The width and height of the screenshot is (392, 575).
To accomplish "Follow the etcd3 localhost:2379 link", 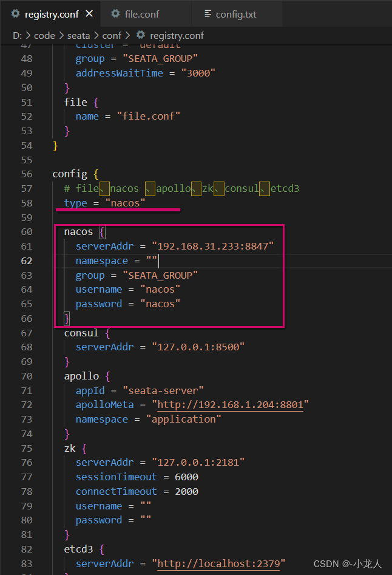I will [221, 564].
